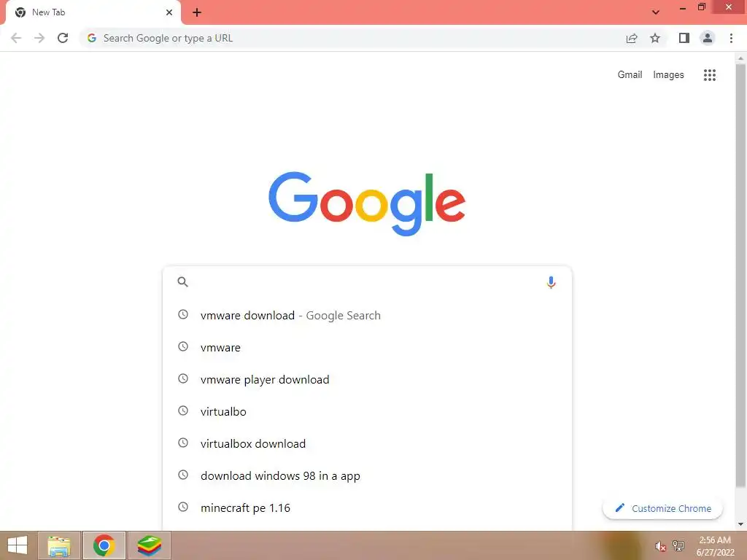The width and height of the screenshot is (747, 560).
Task: Open Windows Start button
Action: pos(18,545)
